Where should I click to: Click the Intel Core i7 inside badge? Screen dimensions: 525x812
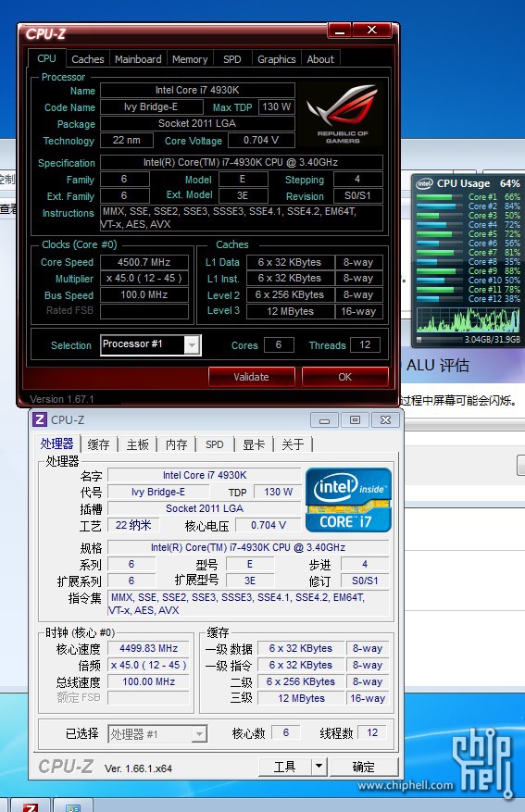pos(348,500)
